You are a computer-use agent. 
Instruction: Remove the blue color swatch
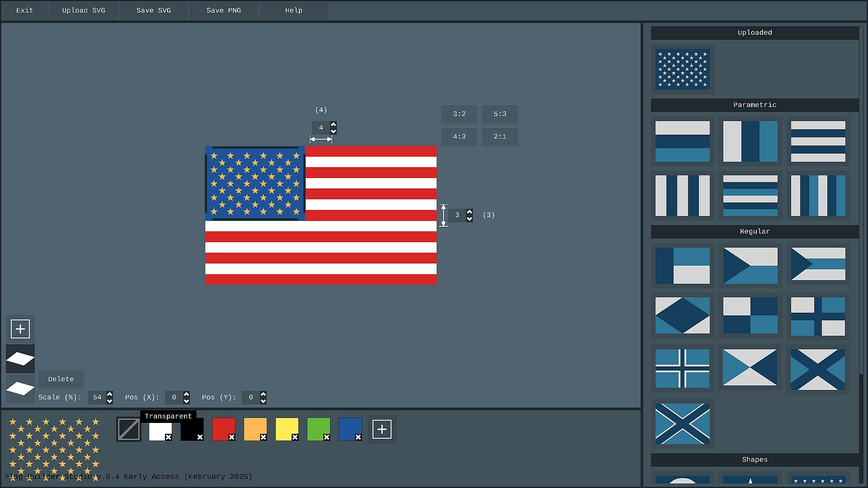(358, 437)
